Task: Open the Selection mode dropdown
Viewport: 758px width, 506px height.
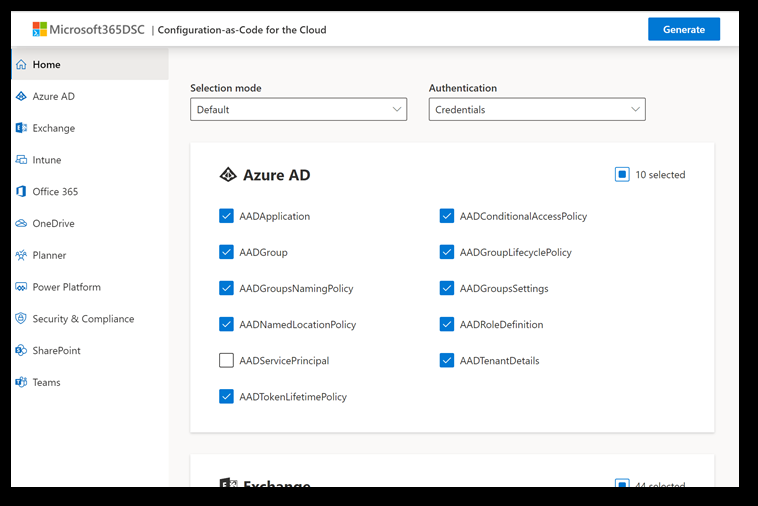Action: pyautogui.click(x=298, y=109)
